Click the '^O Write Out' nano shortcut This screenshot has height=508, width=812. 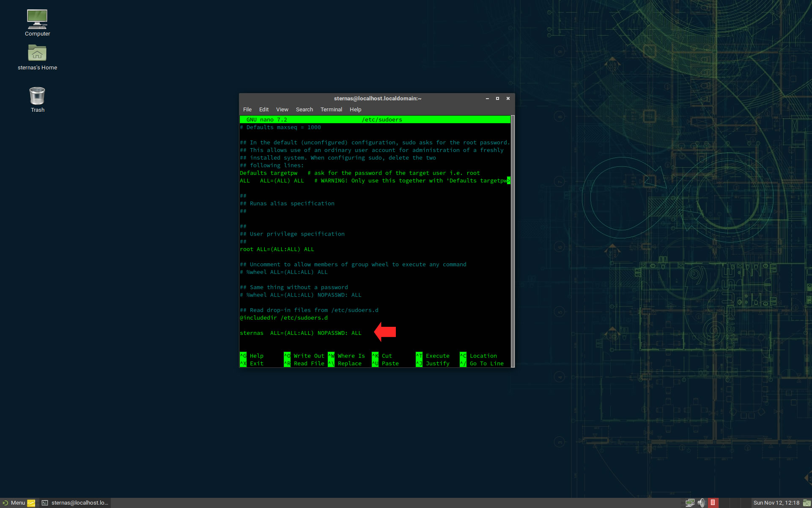(304, 356)
